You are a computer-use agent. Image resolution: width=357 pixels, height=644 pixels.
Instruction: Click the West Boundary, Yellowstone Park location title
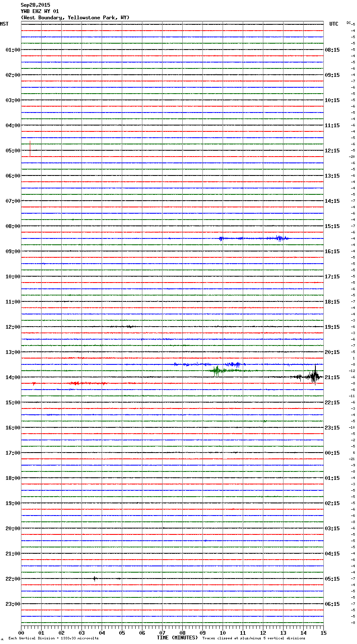(75, 18)
